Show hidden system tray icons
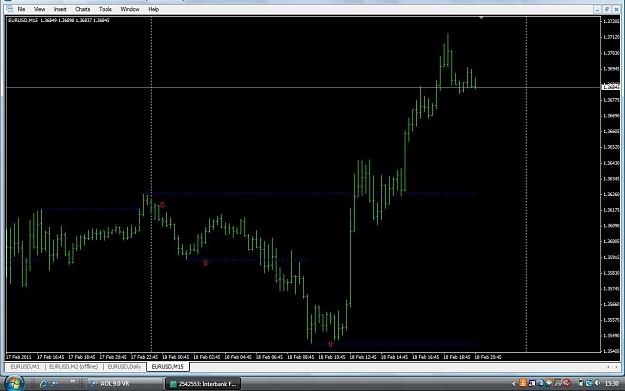This screenshot has width=625, height=391. 513,383
